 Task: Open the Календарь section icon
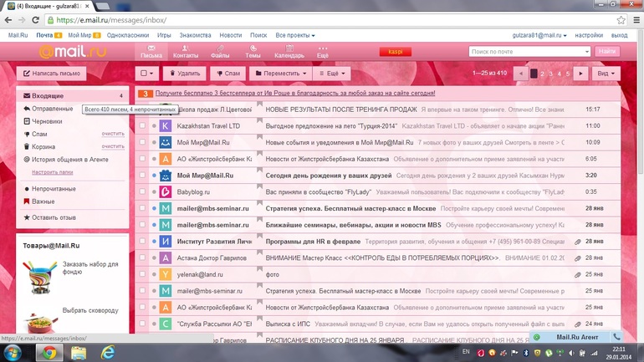tap(289, 52)
